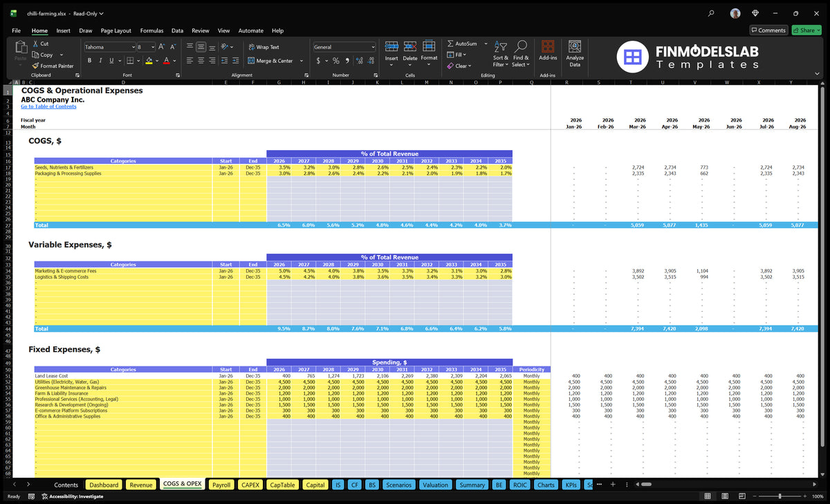Apply percent style format

(336, 61)
